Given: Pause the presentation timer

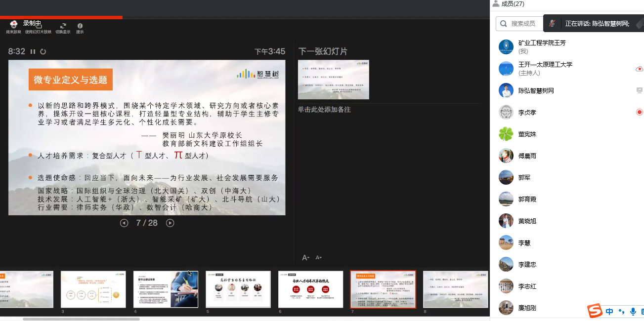Looking at the screenshot, I should pos(33,51).
